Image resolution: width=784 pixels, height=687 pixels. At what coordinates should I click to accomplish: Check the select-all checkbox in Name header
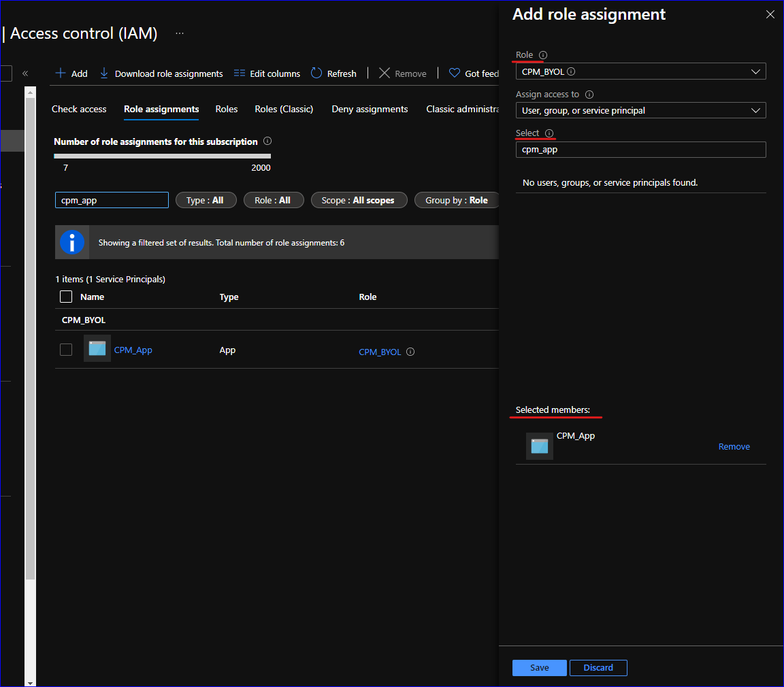(66, 297)
